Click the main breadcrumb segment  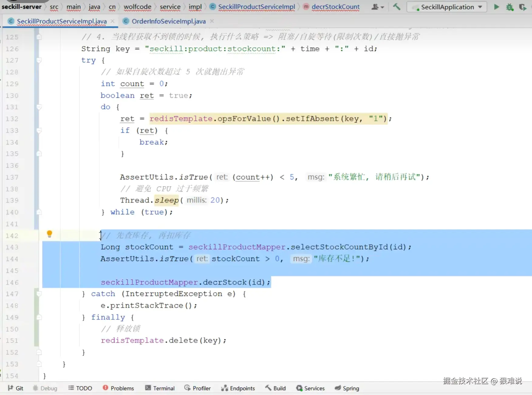pos(74,7)
